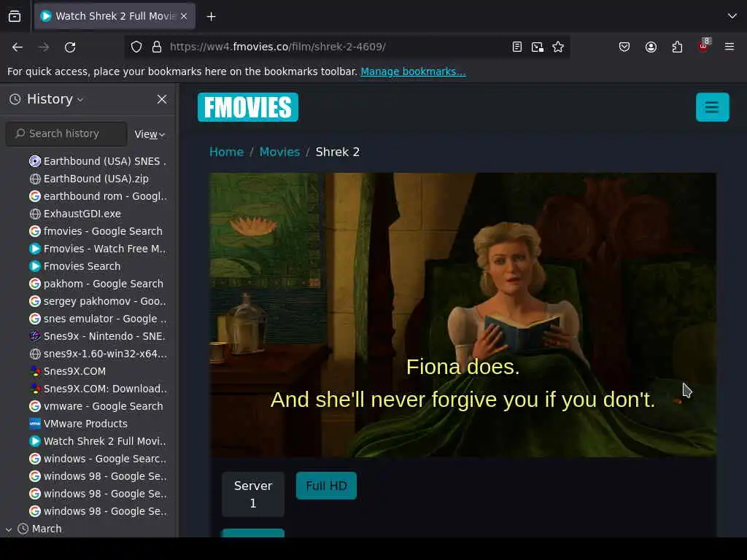Toggle reader view icon
The width and height of the screenshot is (747, 560).
point(517,47)
